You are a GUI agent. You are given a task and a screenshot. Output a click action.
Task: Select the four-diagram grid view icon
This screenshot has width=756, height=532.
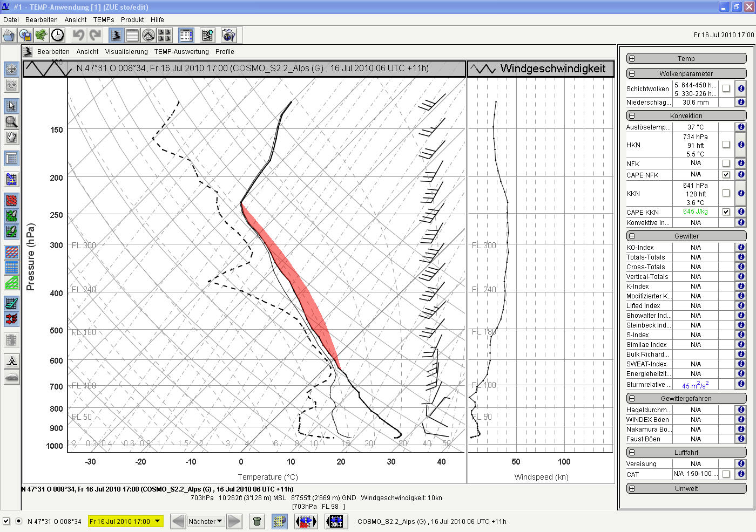165,36
